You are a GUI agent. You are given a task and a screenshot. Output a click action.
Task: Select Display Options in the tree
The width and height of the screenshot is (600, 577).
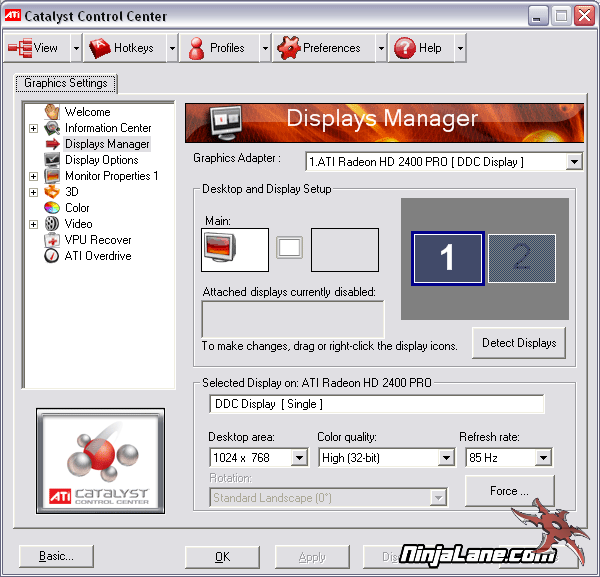coord(102,160)
